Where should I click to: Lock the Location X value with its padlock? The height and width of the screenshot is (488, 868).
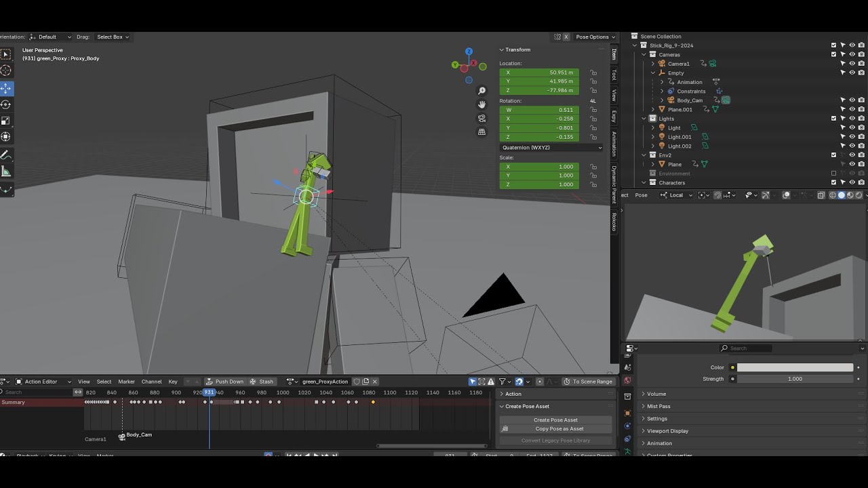593,73
